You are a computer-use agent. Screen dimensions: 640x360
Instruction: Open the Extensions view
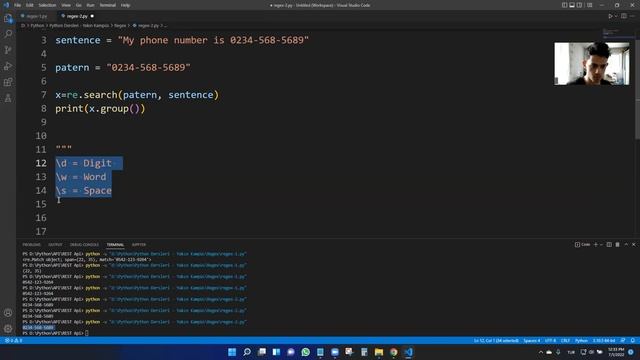(x=8, y=82)
